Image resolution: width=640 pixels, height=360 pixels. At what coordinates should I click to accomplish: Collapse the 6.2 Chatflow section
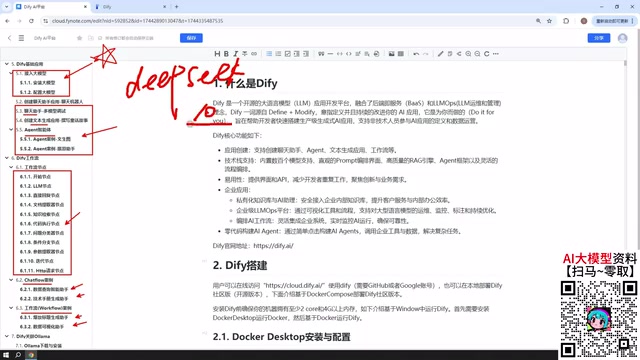pyautogui.click(x=11, y=280)
